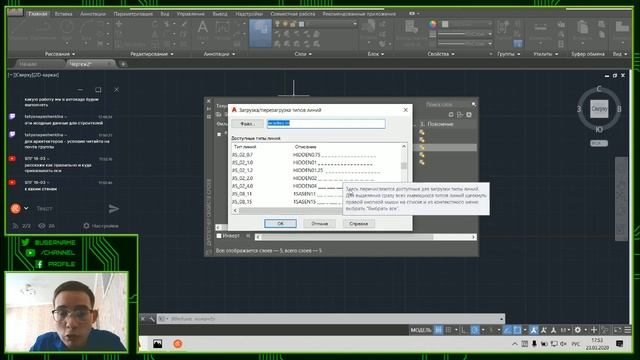
Task: Click the linetype file name input field
Action: pos(326,123)
